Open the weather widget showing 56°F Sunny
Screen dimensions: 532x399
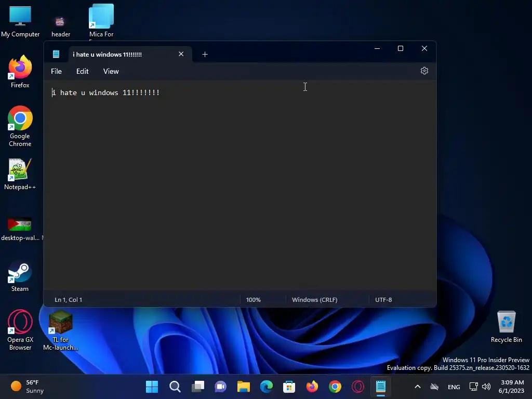tap(28, 387)
